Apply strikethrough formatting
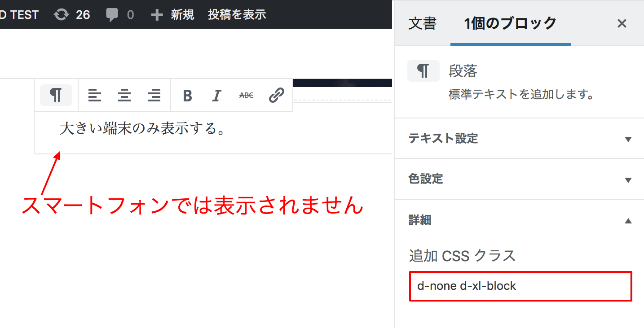Viewport: 644px width, 328px height. pos(246,95)
